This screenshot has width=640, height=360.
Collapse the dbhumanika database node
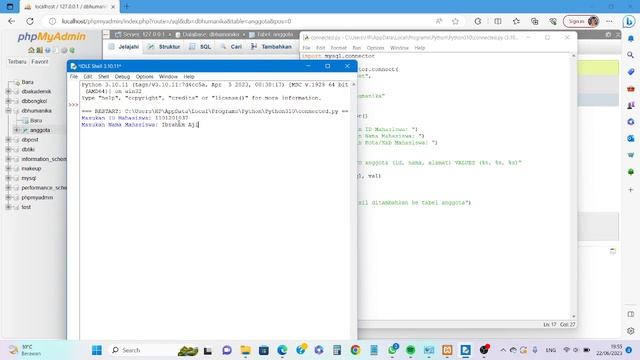pos(8,111)
